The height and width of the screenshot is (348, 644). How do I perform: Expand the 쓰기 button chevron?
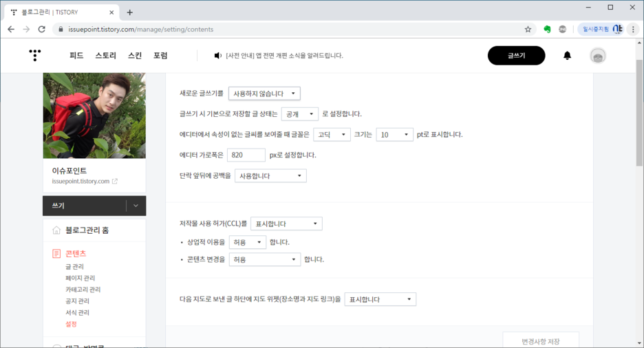click(x=136, y=206)
